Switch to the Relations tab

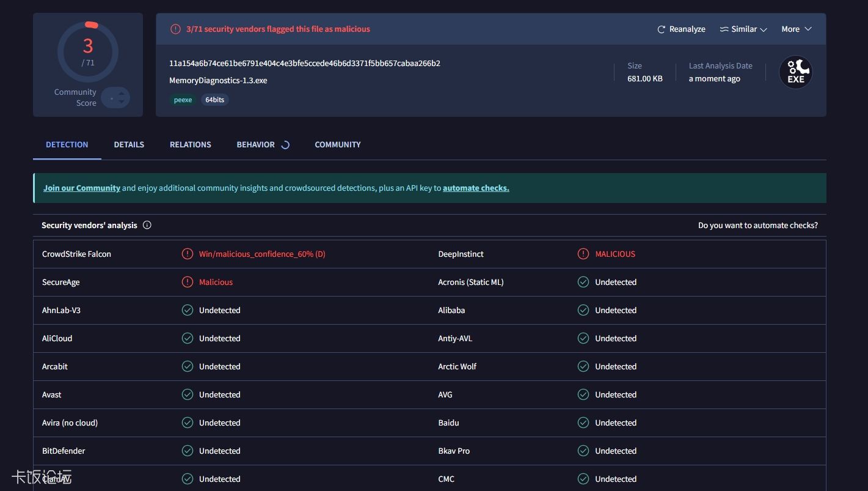point(190,144)
